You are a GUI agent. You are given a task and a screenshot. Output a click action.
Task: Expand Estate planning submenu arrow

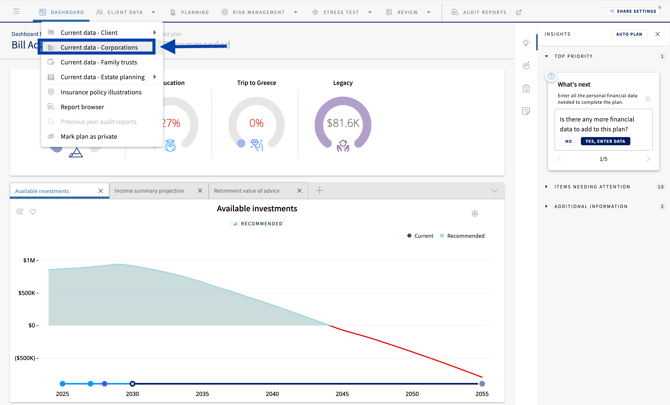(x=155, y=77)
